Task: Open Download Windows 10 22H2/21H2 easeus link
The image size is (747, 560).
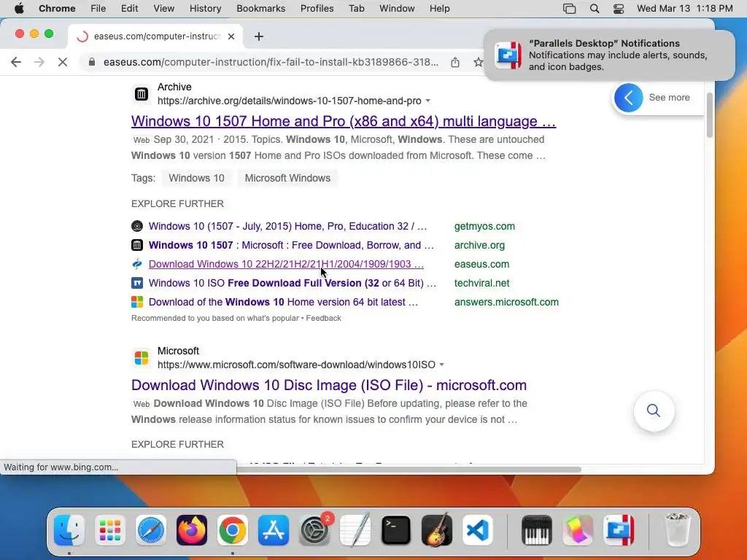Action: [x=286, y=264]
